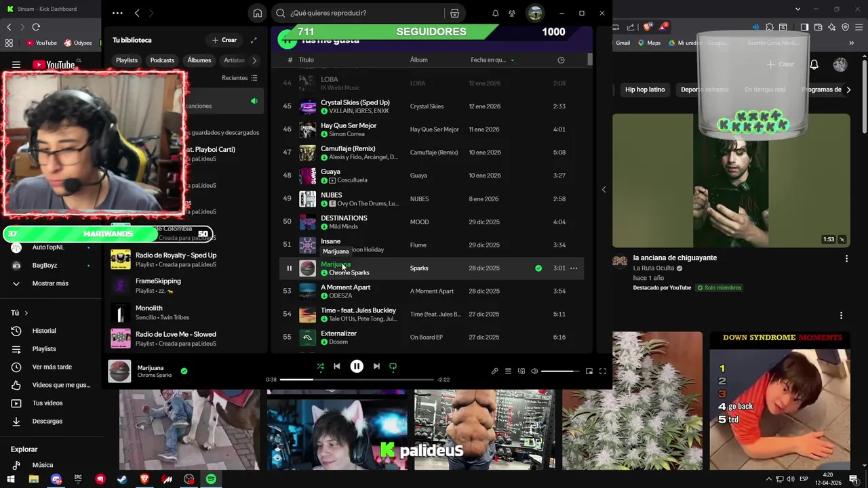Image resolution: width=868 pixels, height=488 pixels.
Task: Open Spotify friend activity icon
Action: (512, 13)
